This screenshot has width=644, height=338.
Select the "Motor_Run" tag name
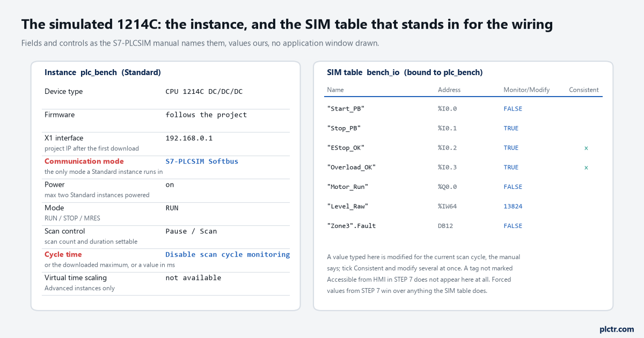tap(348, 187)
